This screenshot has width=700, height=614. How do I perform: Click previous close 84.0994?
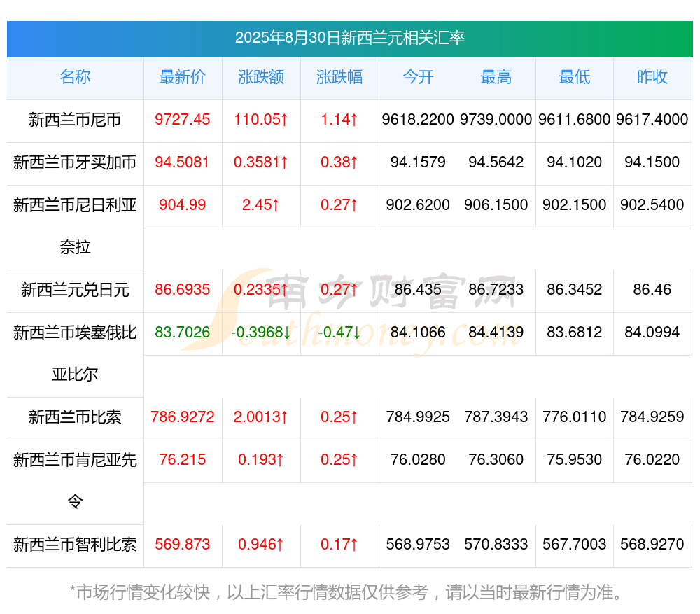(652, 333)
